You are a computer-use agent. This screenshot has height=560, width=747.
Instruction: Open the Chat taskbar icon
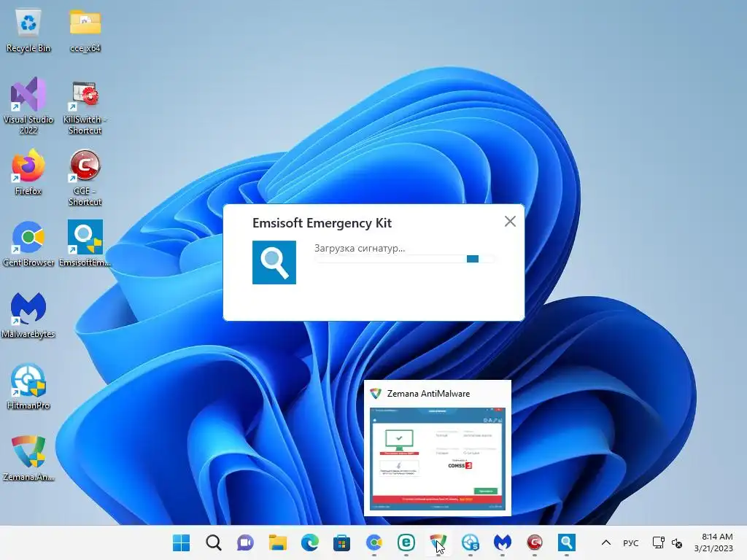tap(245, 542)
